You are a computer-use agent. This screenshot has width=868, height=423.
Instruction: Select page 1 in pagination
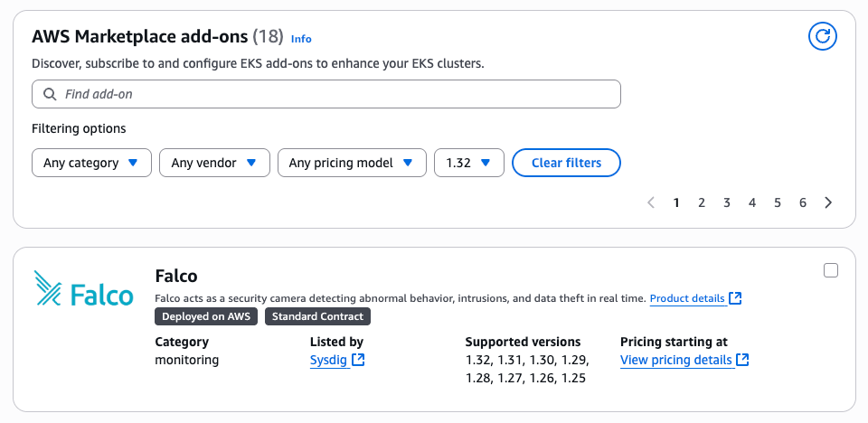tap(676, 202)
